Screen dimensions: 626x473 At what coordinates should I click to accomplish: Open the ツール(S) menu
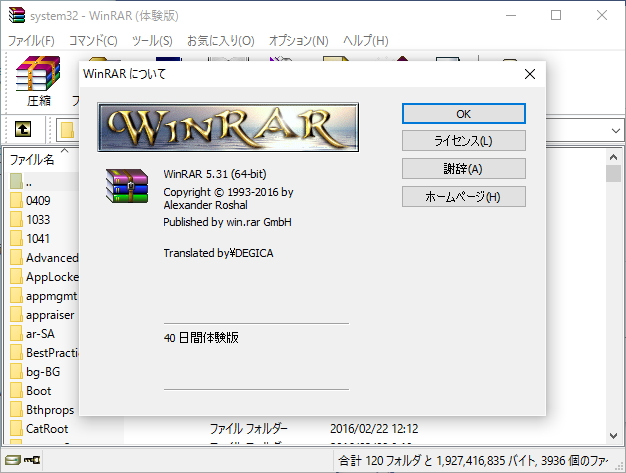coord(152,41)
